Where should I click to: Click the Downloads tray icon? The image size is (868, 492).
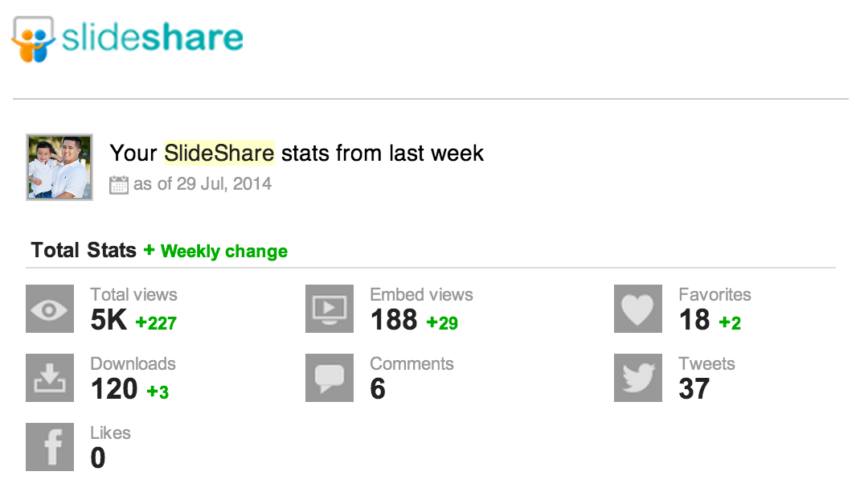pyautogui.click(x=50, y=378)
